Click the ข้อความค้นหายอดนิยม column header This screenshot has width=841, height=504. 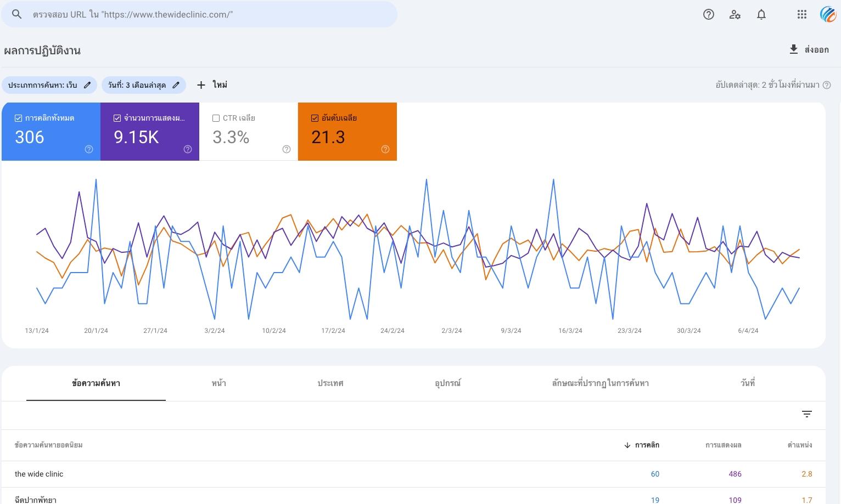(x=49, y=445)
